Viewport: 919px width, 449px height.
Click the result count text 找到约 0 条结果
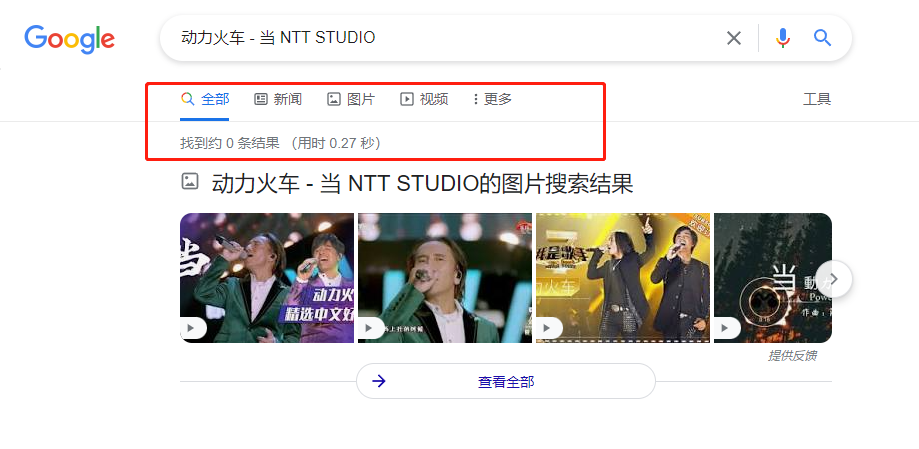pos(230,142)
